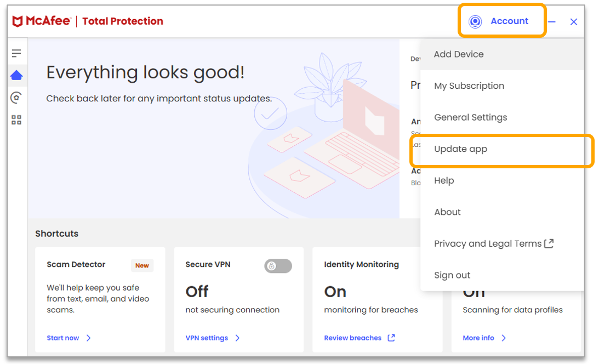599x364 pixels.
Task: Open General Settings menu item
Action: click(470, 117)
